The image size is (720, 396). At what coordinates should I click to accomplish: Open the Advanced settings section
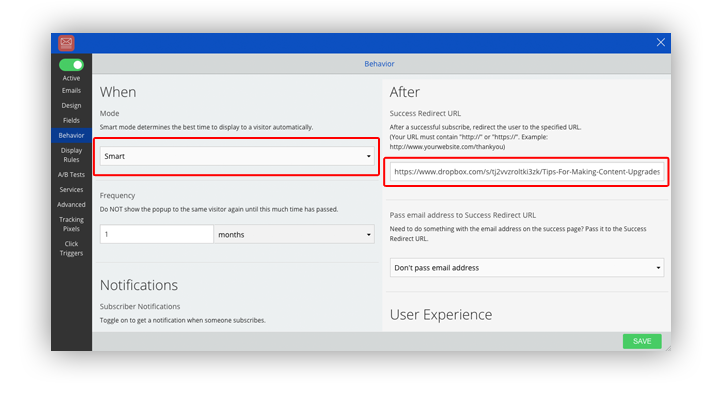point(71,204)
